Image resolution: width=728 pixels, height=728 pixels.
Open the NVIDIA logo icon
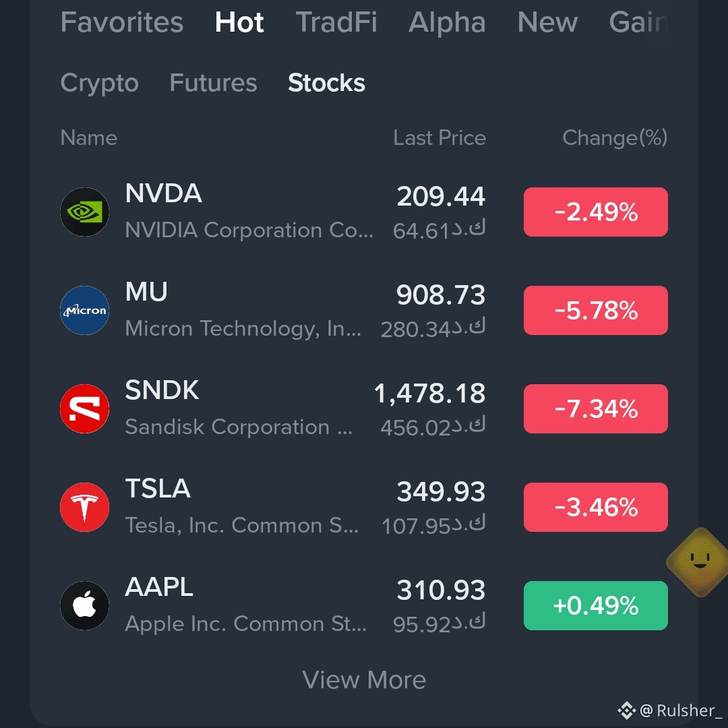pos(84,212)
